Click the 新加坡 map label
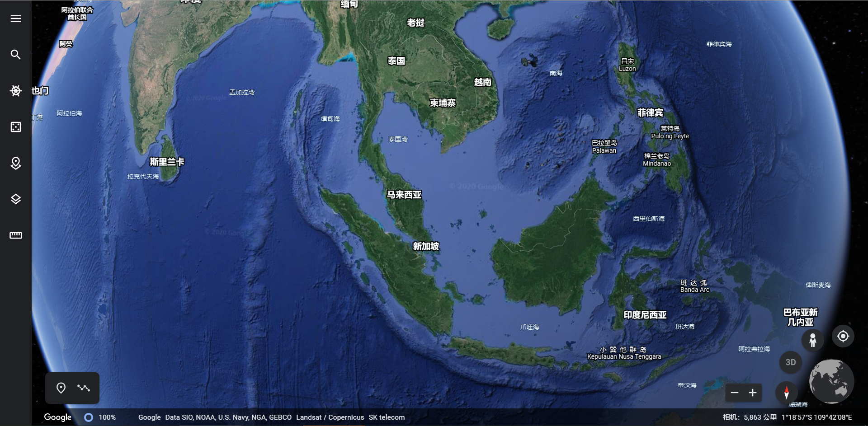 point(426,246)
